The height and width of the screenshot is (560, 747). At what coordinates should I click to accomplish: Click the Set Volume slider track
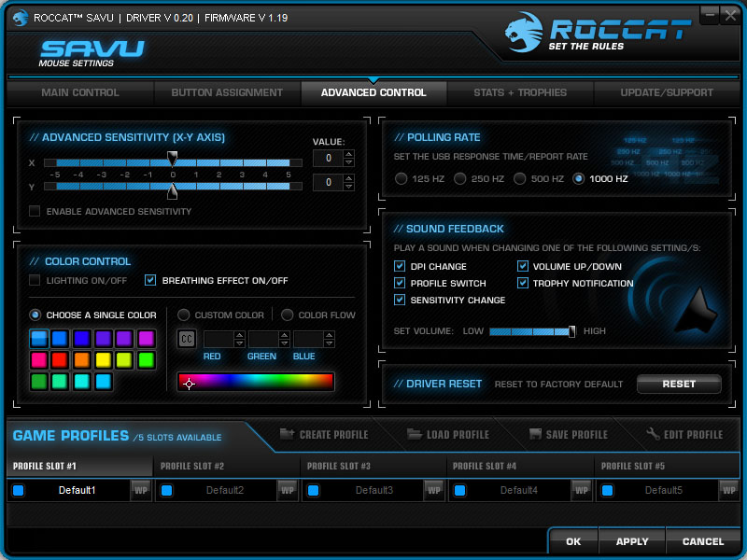tap(532, 331)
